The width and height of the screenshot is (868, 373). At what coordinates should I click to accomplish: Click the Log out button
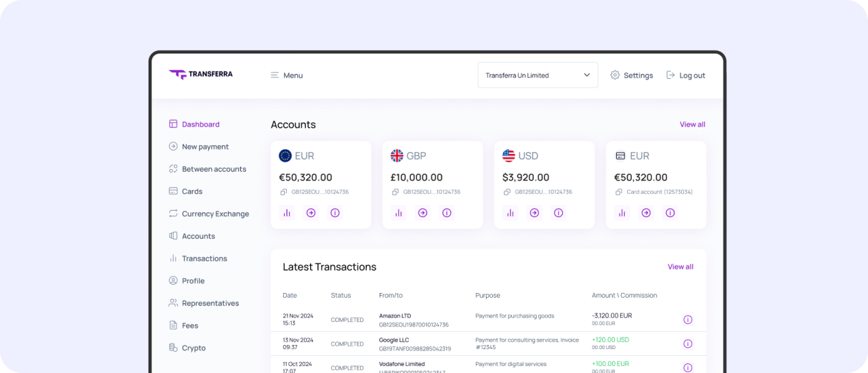pos(685,75)
